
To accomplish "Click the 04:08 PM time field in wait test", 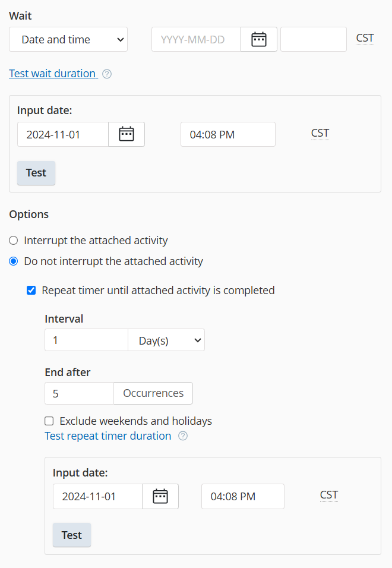I will point(227,134).
